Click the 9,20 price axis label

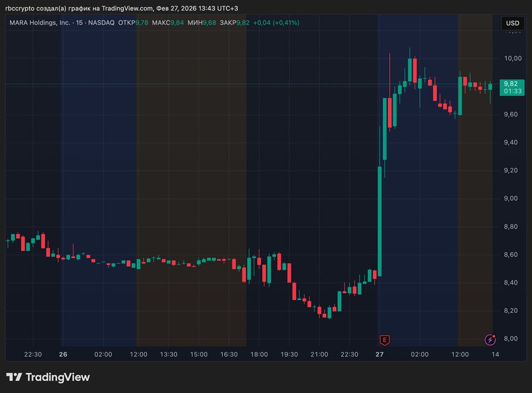[x=511, y=170]
